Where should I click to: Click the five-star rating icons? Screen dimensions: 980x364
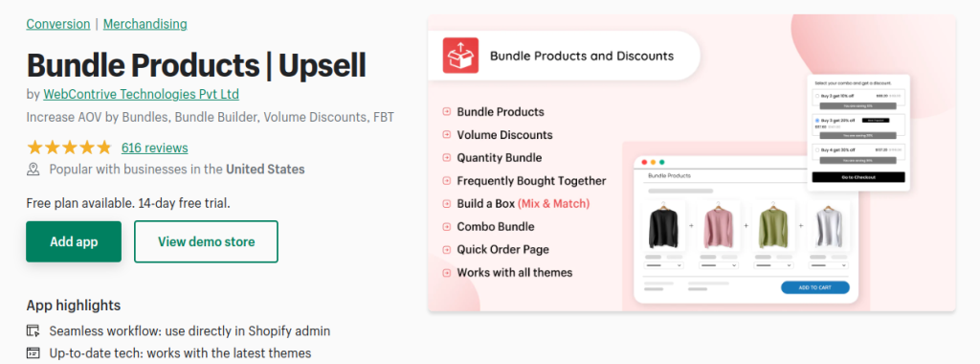point(69,148)
